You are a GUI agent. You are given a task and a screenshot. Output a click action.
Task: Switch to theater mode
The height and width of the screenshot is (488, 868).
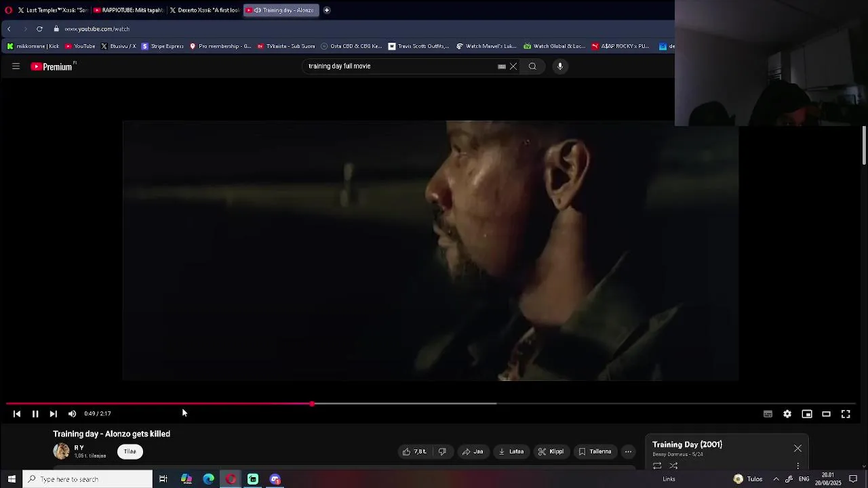826,414
